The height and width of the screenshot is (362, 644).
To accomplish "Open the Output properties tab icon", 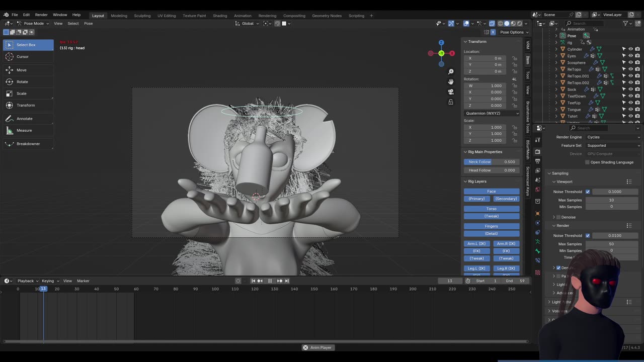I will pyautogui.click(x=538, y=161).
